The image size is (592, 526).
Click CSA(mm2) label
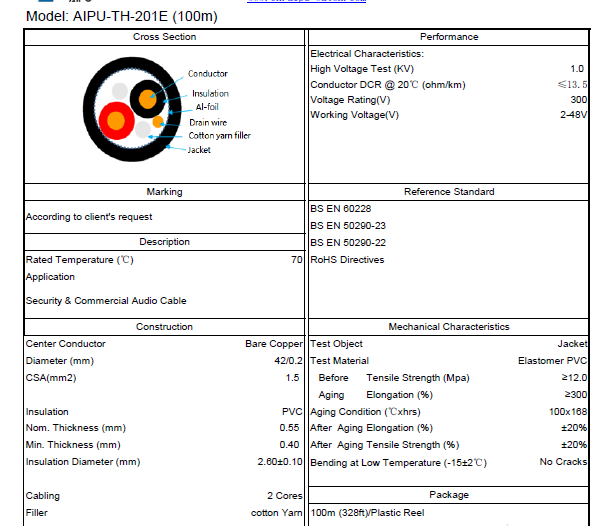[51, 378]
